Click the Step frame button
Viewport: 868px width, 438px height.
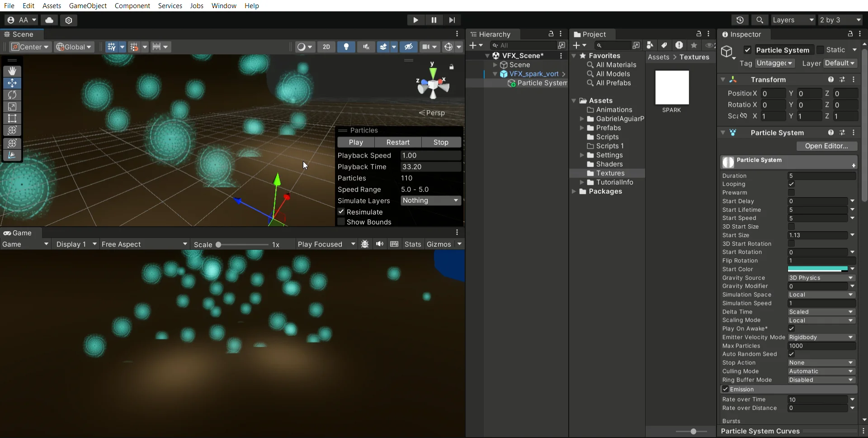click(452, 20)
